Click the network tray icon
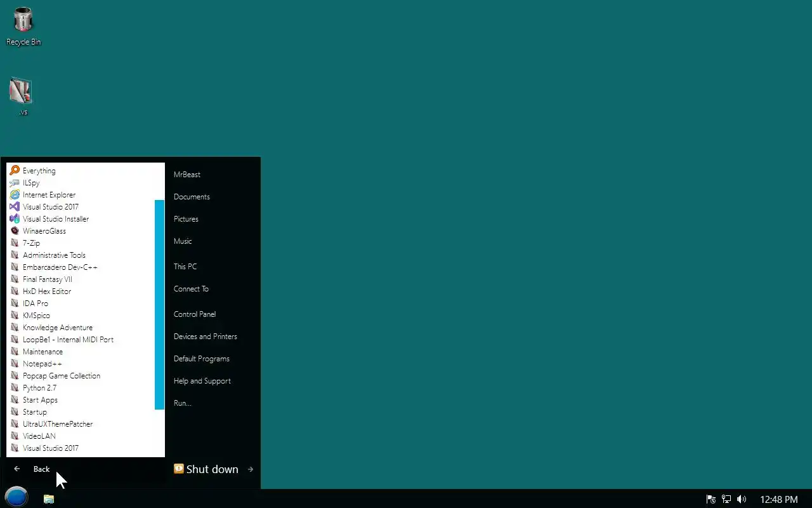812x508 pixels. click(726, 499)
